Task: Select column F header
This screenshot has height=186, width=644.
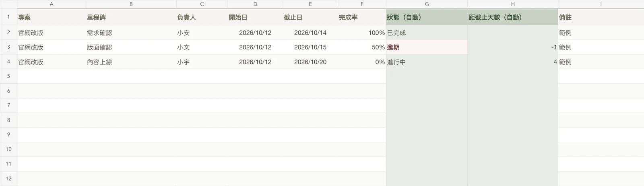Action: (x=362, y=4)
